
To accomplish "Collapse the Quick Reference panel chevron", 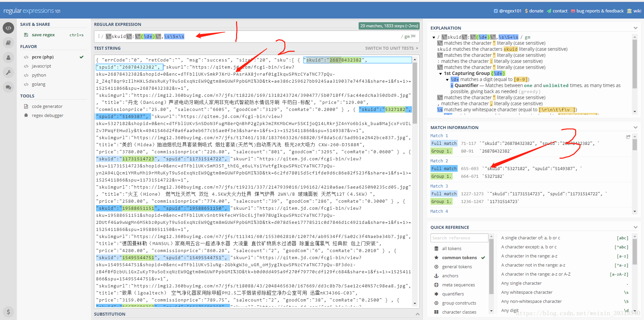I will coord(635,227).
